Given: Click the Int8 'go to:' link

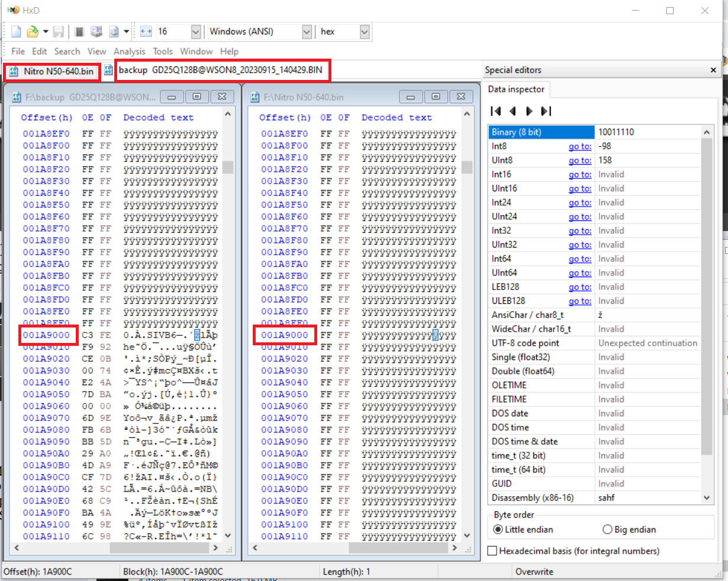Looking at the screenshot, I should pyautogui.click(x=579, y=146).
